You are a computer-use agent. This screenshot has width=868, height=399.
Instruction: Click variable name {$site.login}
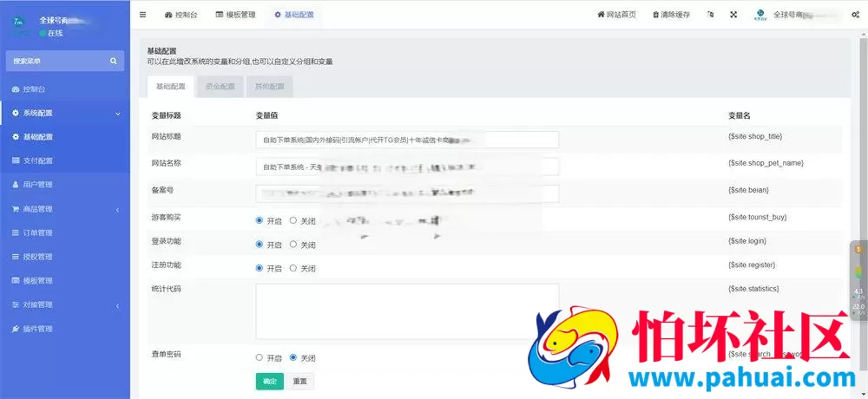747,241
